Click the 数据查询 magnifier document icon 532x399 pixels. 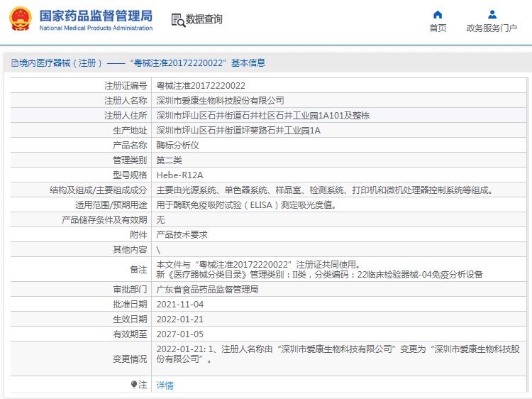(x=178, y=19)
